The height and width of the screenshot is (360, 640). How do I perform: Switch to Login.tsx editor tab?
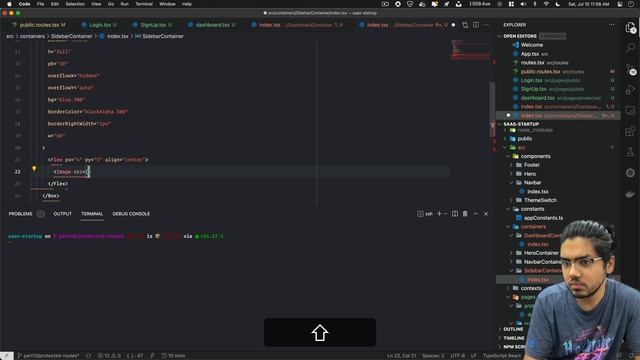[x=99, y=25]
